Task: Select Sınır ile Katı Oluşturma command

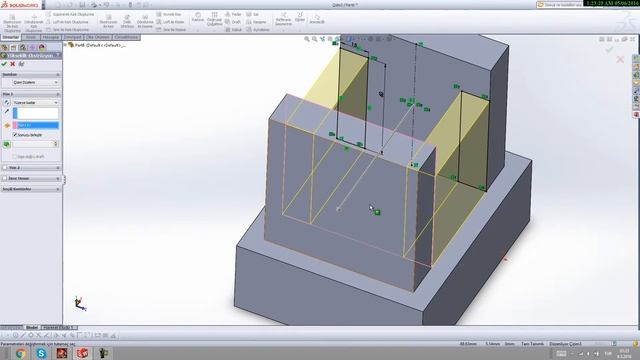Action: click(67, 30)
